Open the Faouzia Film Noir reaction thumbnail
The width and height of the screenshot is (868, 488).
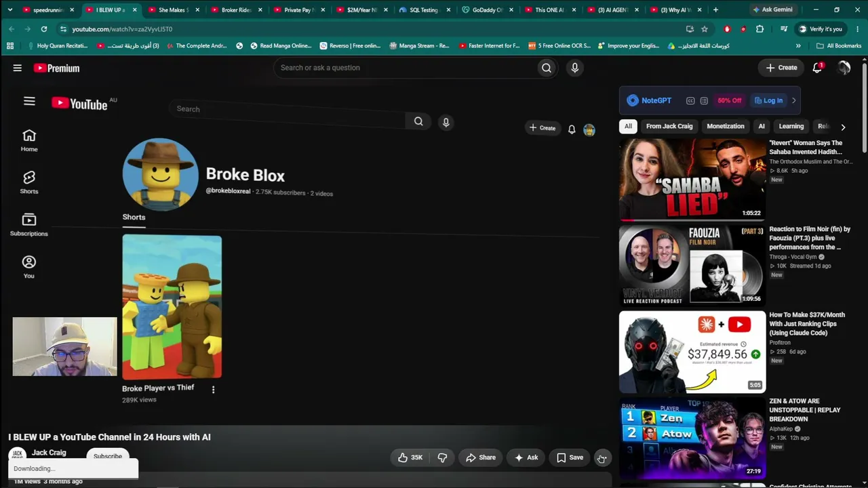692,266
